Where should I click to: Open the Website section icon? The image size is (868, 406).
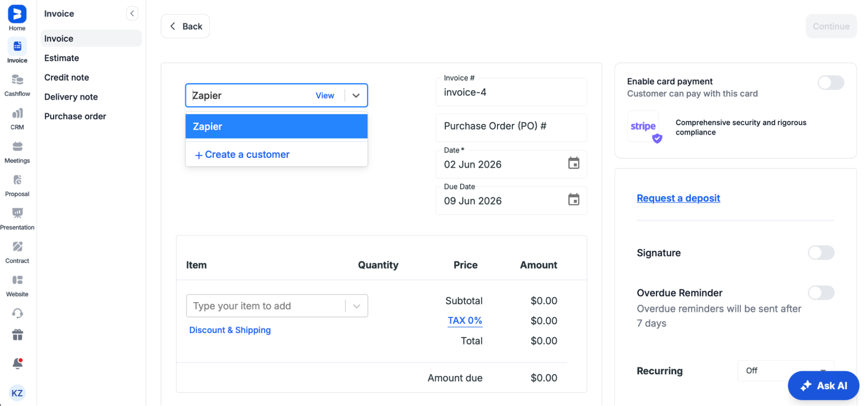17,280
